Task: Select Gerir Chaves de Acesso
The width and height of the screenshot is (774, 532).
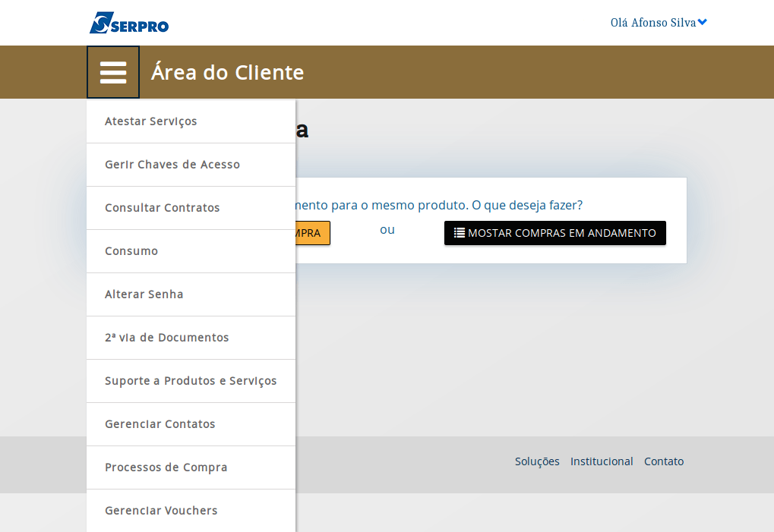Action: coord(172,165)
